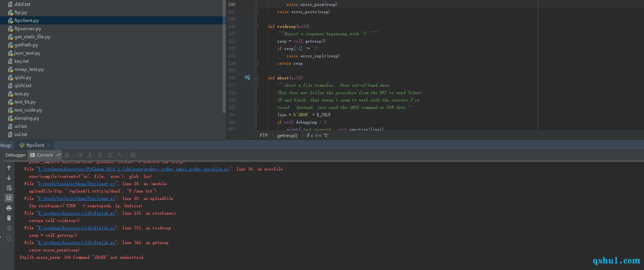Screen dimensions: 644x270
Task: Toggle the fold marker at line 260
Action: coord(256,107)
